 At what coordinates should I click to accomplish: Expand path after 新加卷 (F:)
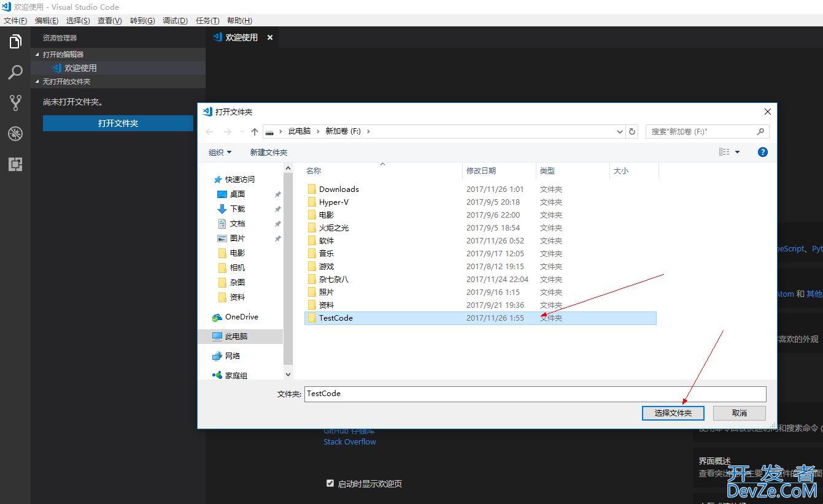click(x=368, y=131)
